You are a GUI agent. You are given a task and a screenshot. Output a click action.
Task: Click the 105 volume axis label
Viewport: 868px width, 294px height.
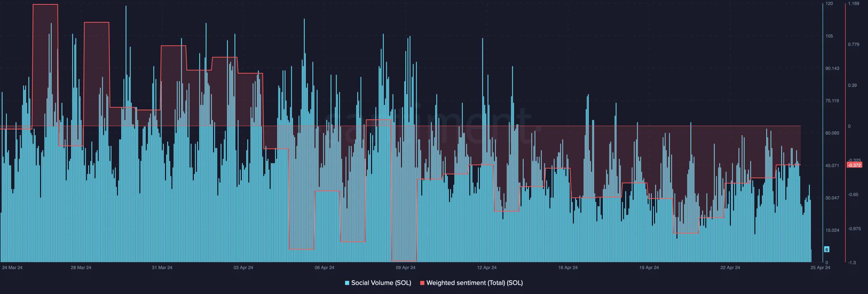[829, 36]
